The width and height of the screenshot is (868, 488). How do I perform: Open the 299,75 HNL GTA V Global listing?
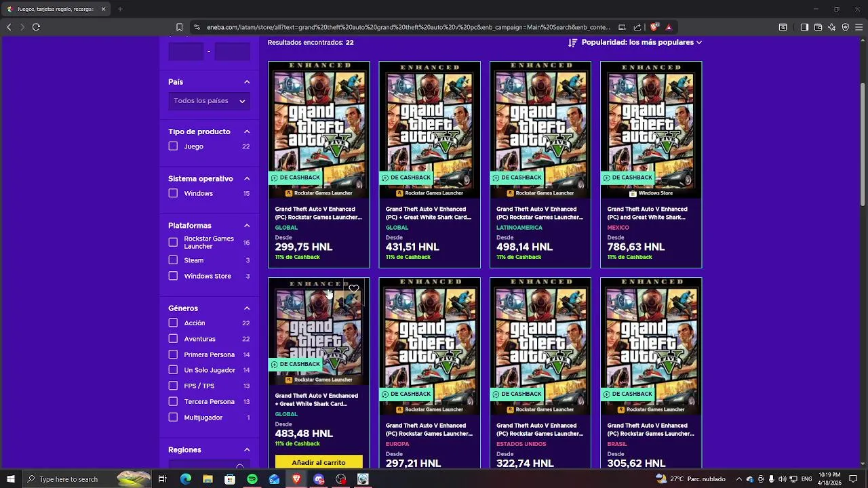point(319,165)
